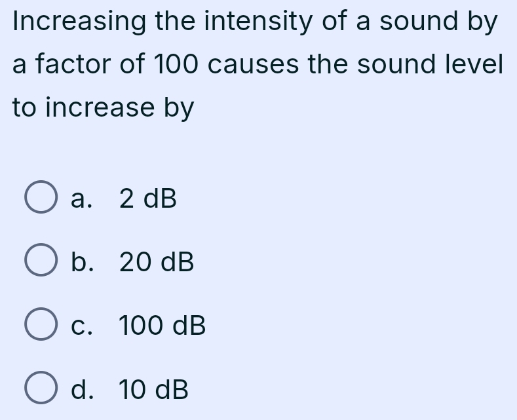Mark the 100 dB radio option
Viewport: 517px width, 420px height.
41,326
